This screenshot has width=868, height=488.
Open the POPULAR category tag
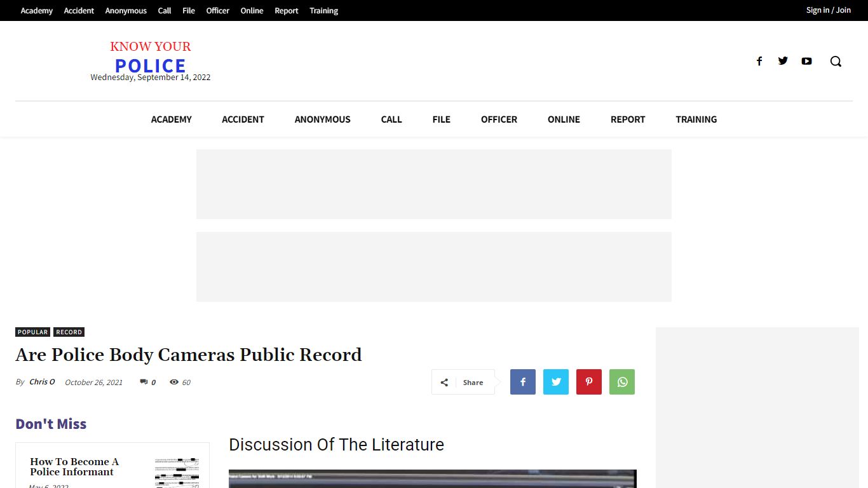pyautogui.click(x=32, y=332)
